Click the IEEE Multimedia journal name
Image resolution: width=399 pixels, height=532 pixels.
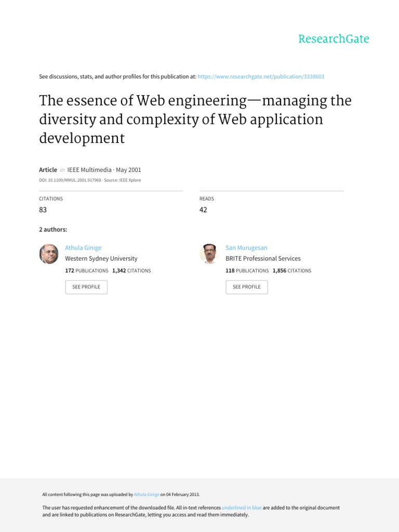89,170
